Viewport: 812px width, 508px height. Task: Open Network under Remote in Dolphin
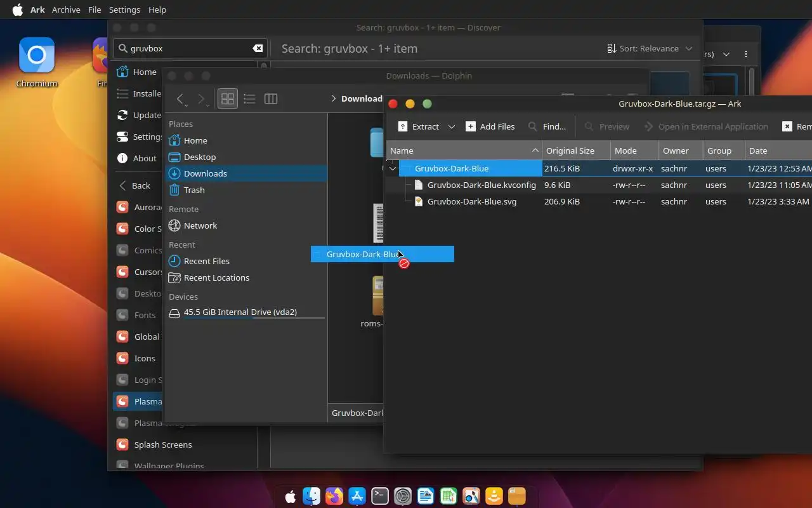pyautogui.click(x=246, y=225)
